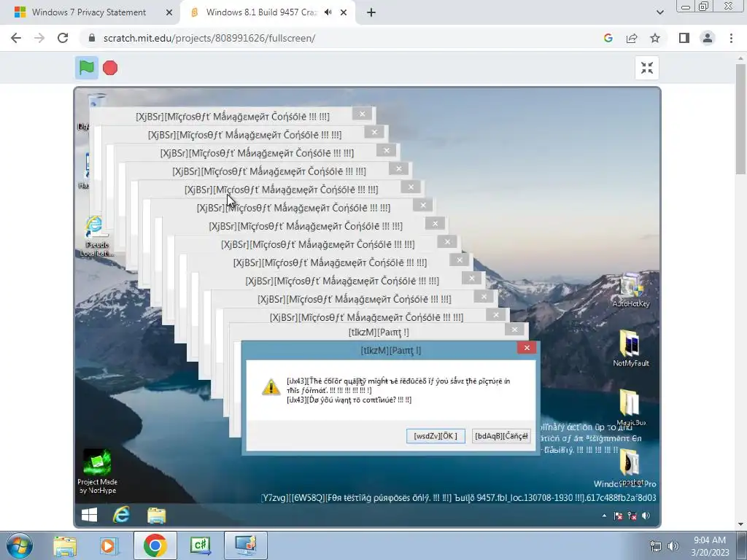Screen dimensions: 747x560
Task: Open Chrome profile menu
Action: pyautogui.click(x=708, y=38)
